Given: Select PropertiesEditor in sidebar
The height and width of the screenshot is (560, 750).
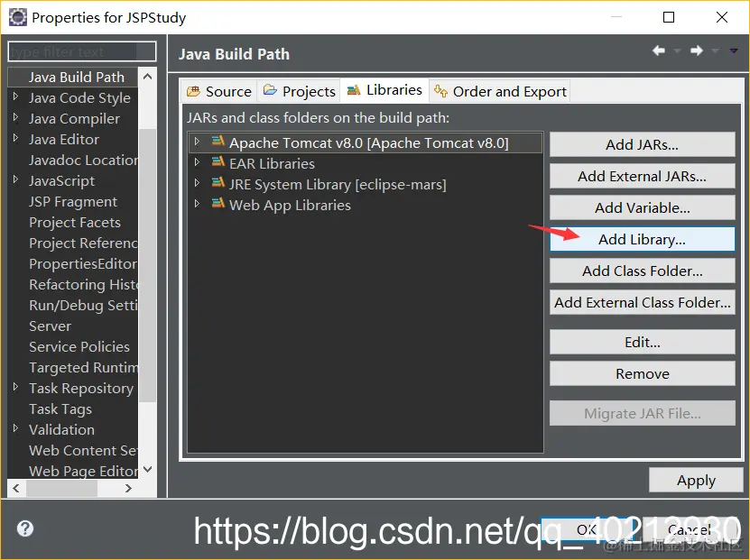Looking at the screenshot, I should pyautogui.click(x=83, y=263).
